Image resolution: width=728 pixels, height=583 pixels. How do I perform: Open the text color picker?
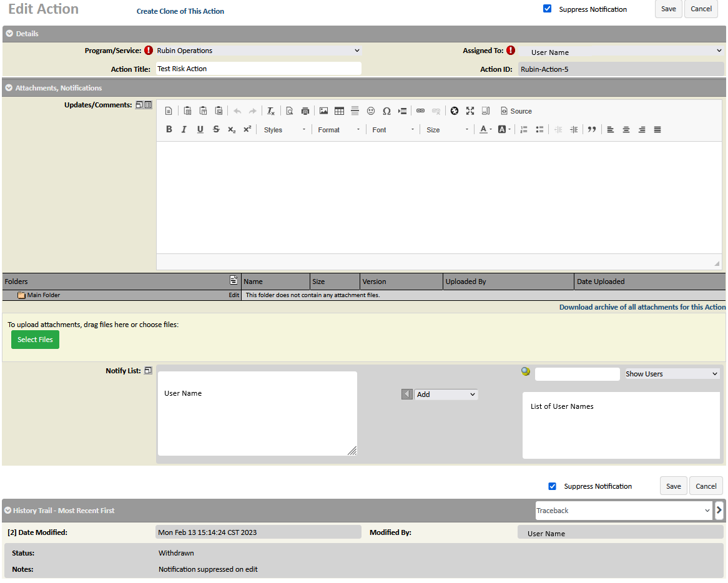[x=486, y=130]
